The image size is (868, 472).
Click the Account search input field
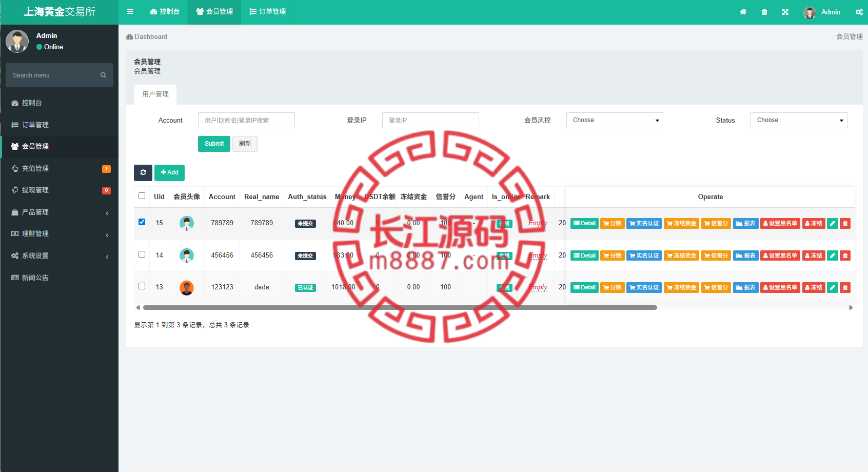pos(246,120)
